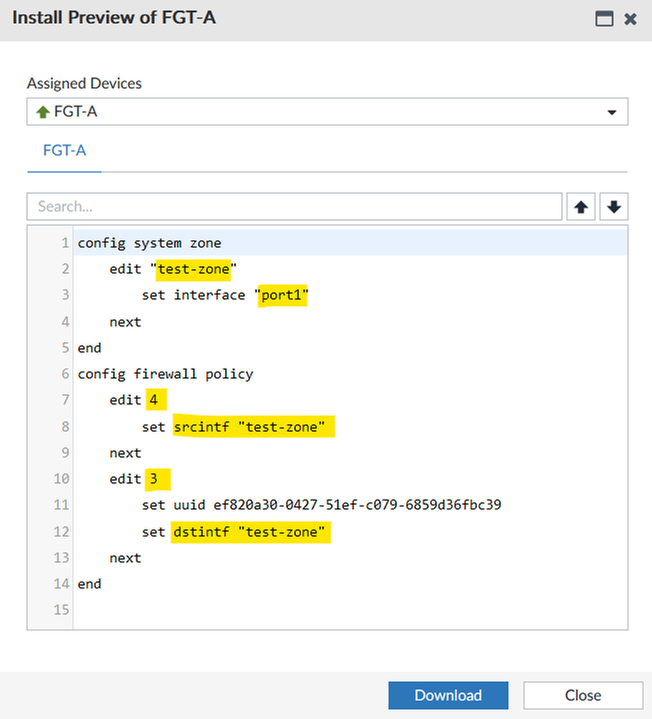Jump to previous search match with up arrow
The height and width of the screenshot is (719, 652).
pyautogui.click(x=580, y=207)
